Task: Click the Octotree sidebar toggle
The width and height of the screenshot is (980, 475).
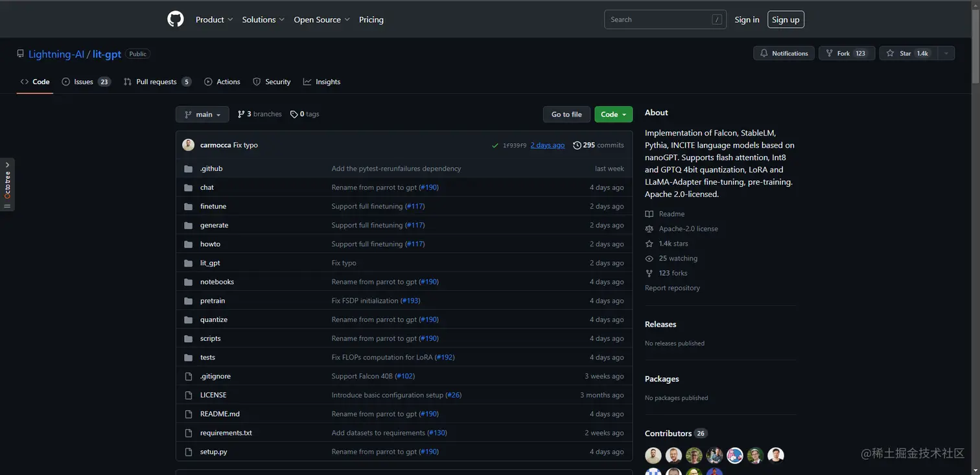Action: click(7, 184)
